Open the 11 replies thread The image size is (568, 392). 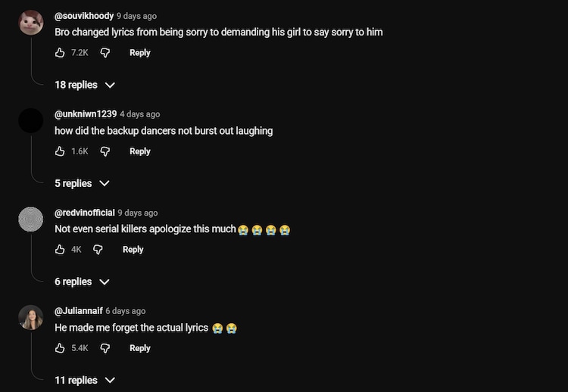point(84,380)
